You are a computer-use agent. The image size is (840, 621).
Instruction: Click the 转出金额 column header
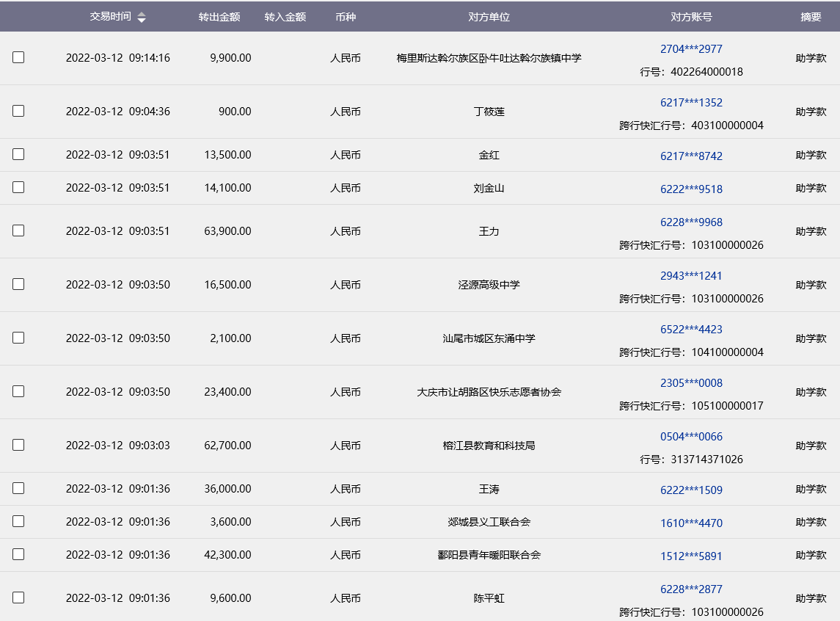click(219, 17)
